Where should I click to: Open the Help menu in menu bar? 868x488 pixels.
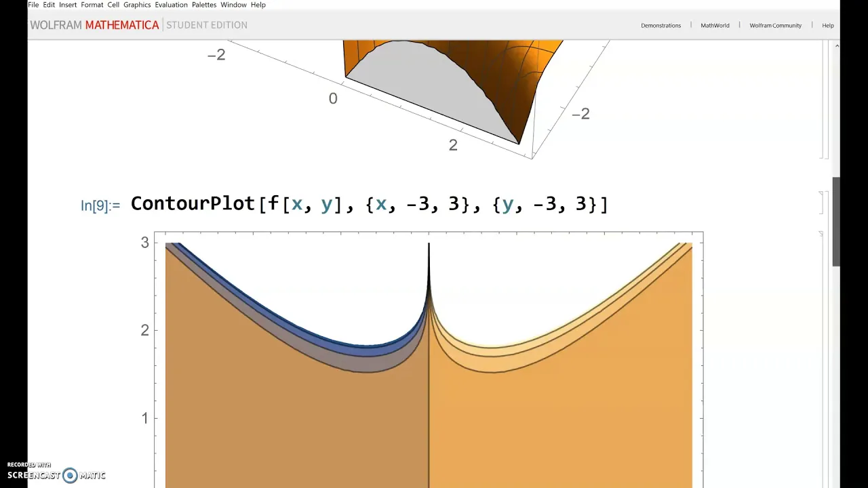coord(258,5)
